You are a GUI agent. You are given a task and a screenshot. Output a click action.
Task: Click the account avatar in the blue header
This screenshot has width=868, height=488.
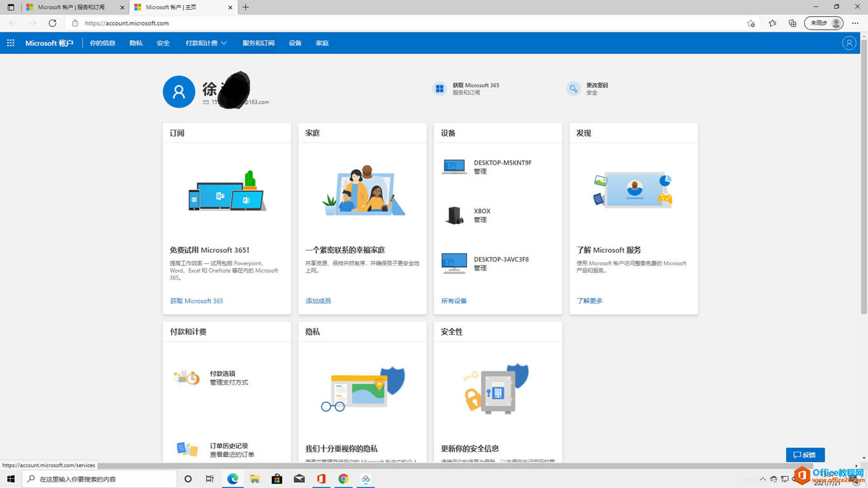(x=849, y=43)
